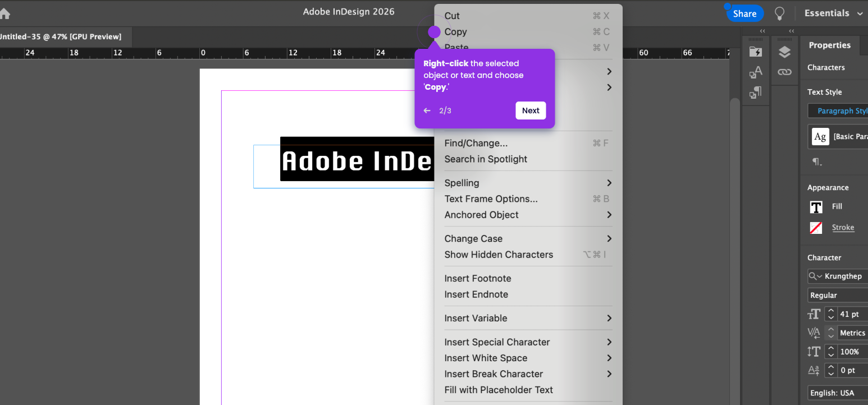Click the selected Adobe InDe text
The image size is (868, 405).
[357, 159]
